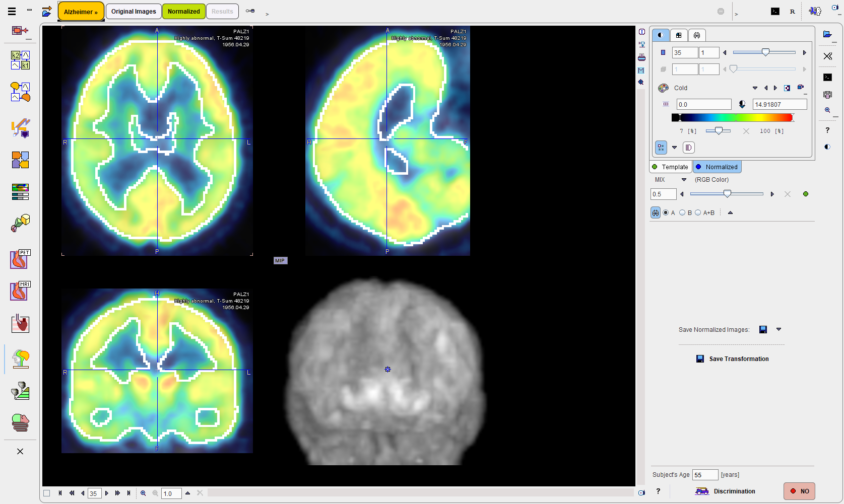Open the brain atlas layered tool

[x=20, y=422]
